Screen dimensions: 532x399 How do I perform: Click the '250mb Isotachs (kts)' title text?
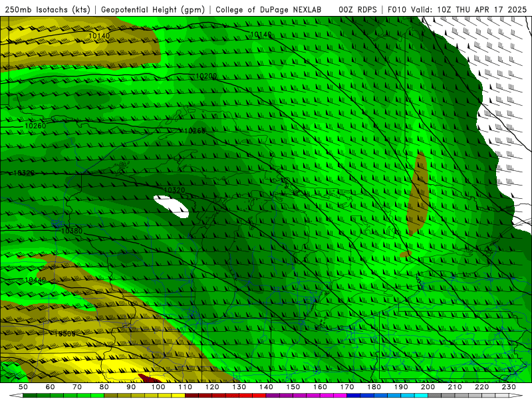point(48,10)
